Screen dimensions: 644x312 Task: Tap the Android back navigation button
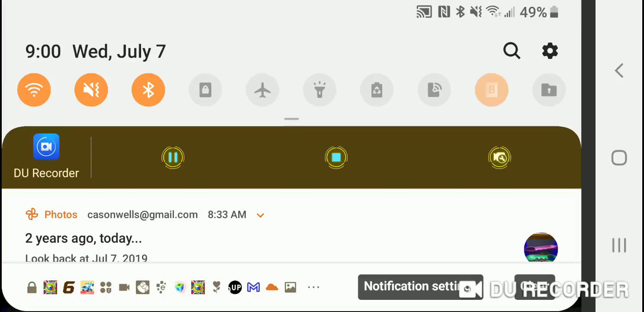tap(619, 71)
